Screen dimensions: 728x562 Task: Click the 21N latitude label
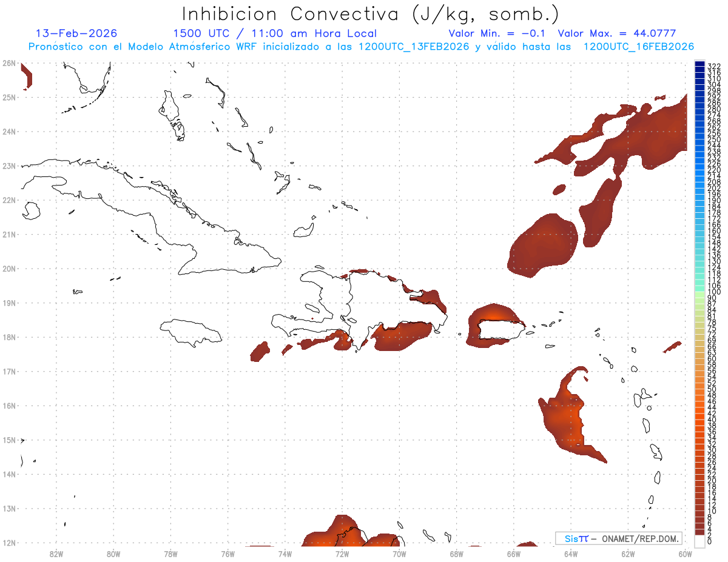pos(8,234)
